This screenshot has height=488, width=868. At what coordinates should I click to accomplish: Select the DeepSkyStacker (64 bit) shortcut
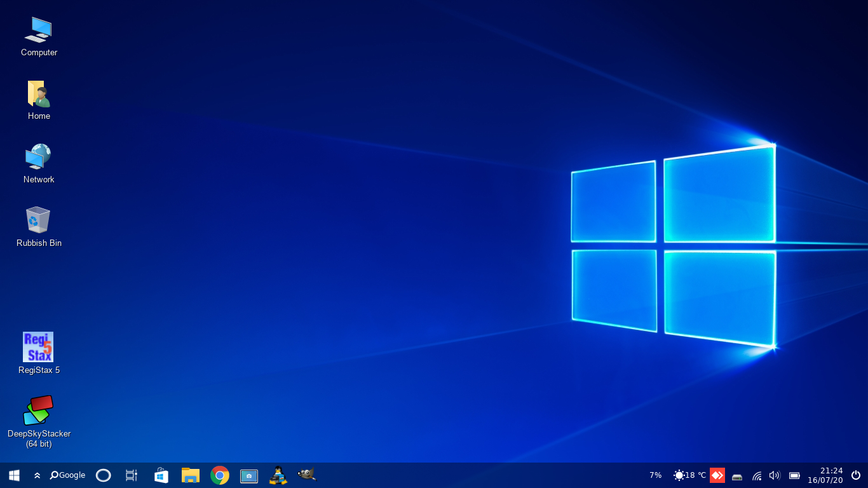coord(39,422)
